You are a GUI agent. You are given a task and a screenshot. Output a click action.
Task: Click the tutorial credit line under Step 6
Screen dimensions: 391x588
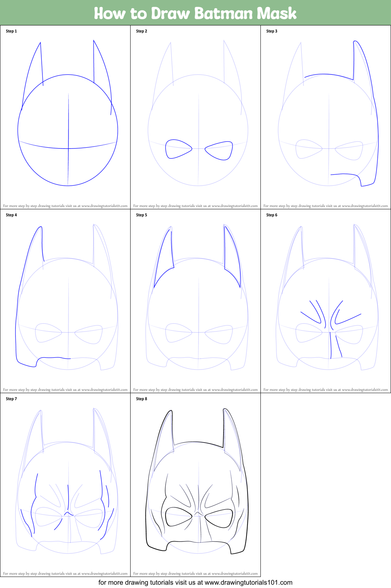tap(326, 389)
